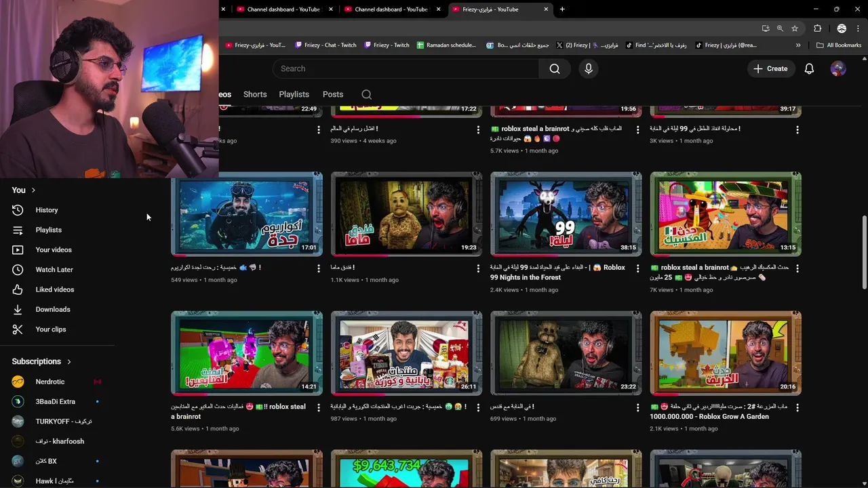Click the Playlists sidebar icon
The height and width of the screenshot is (488, 868).
pyautogui.click(x=18, y=230)
